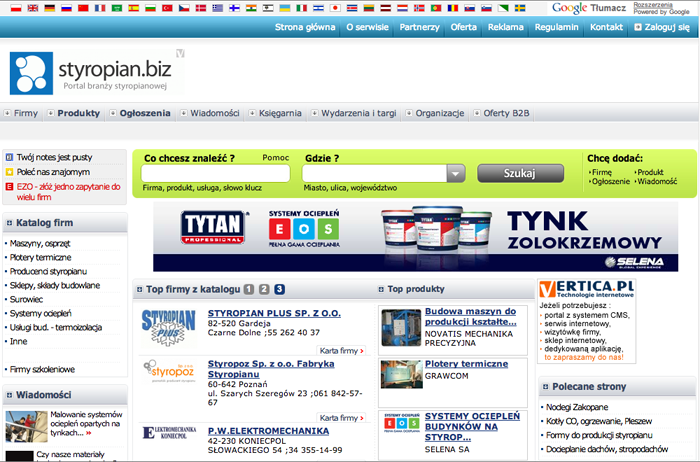Select the Norwegian flag

click(x=419, y=8)
